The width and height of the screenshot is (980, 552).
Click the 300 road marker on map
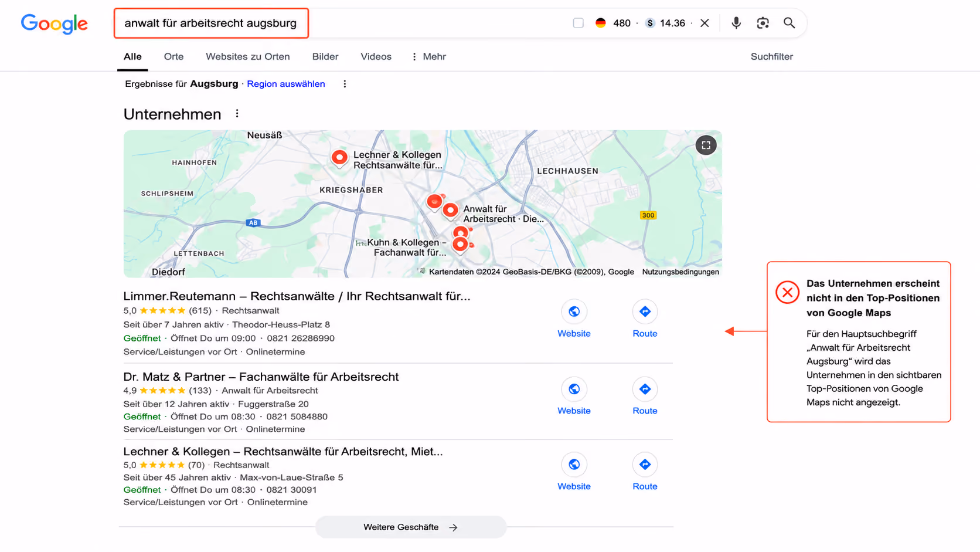coord(648,215)
